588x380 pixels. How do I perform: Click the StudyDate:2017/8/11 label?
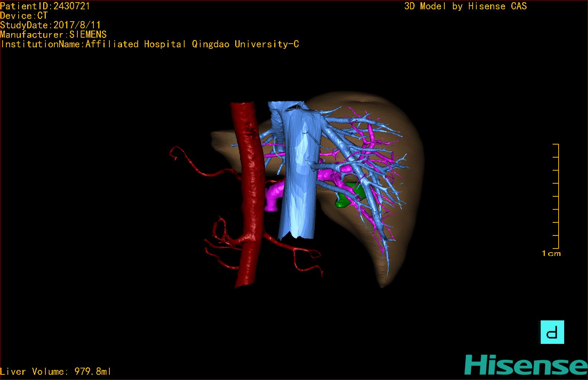pos(50,25)
